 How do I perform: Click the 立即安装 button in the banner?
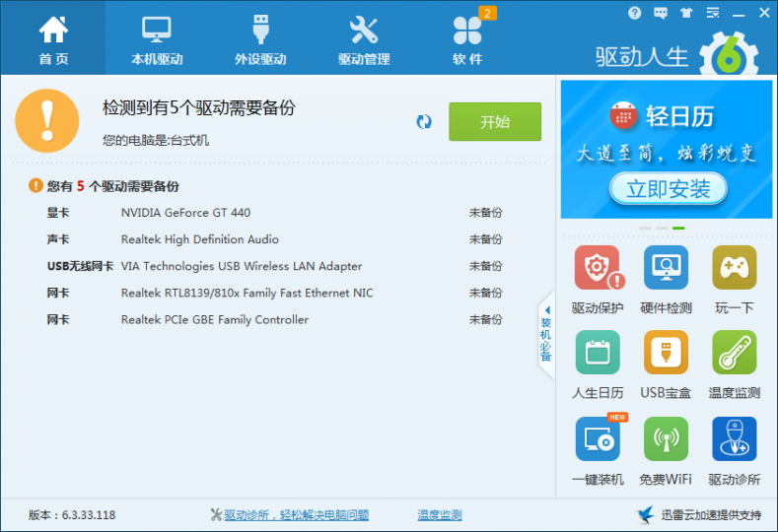668,188
